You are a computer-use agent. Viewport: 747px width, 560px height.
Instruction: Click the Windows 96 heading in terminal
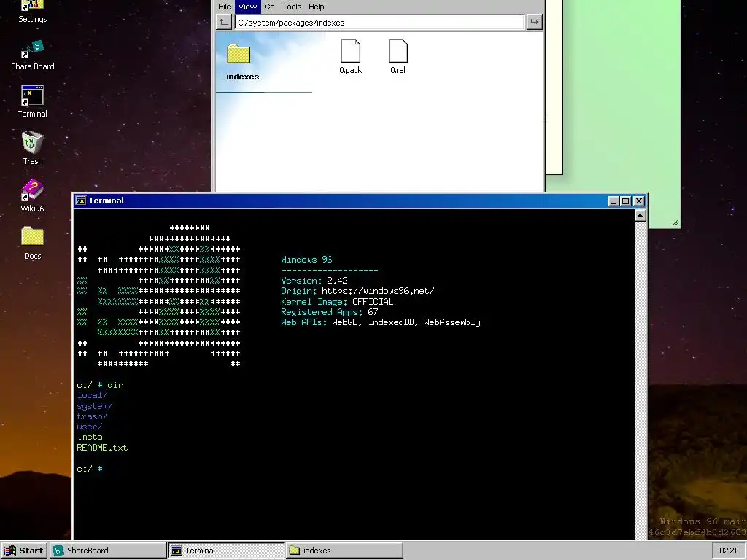tap(306, 260)
